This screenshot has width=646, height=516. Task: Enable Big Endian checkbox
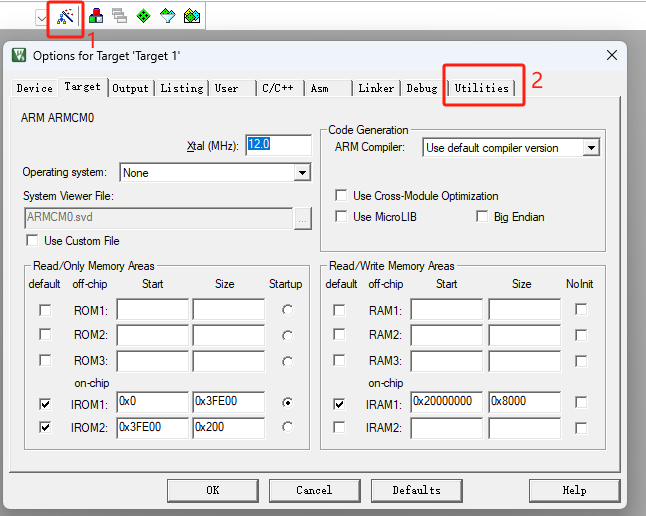pyautogui.click(x=482, y=216)
